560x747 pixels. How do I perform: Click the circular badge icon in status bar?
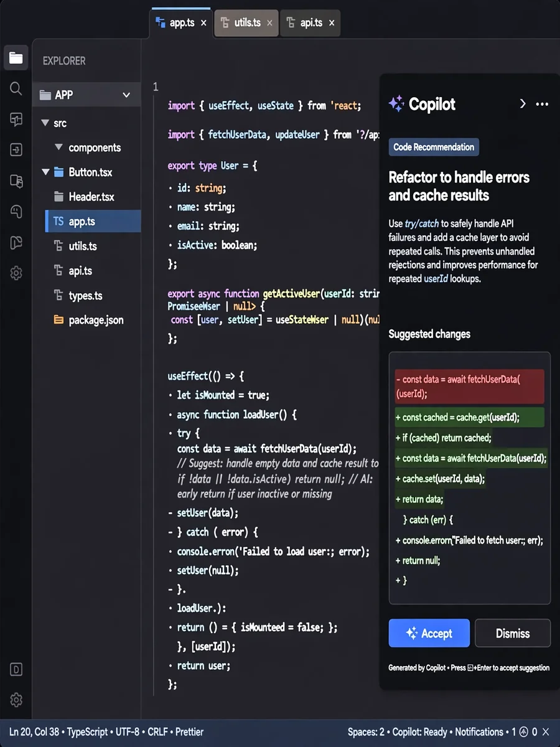click(524, 732)
